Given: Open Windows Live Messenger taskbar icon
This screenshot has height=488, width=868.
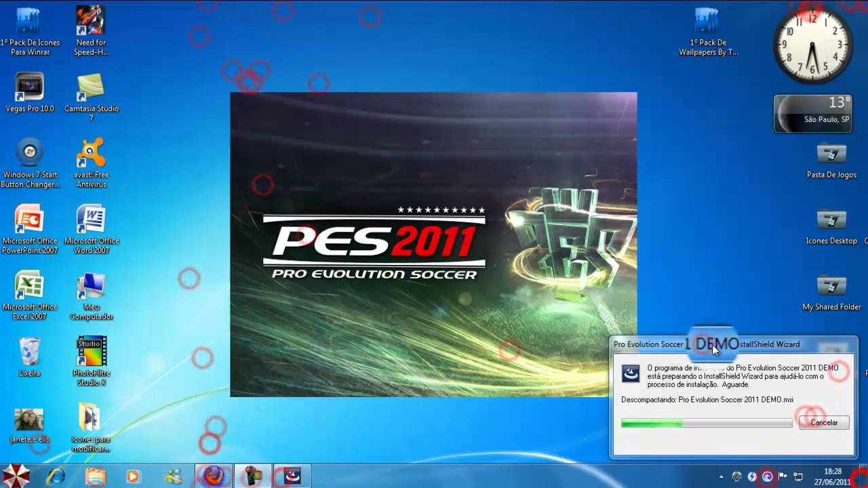Looking at the screenshot, I should click(x=173, y=476).
